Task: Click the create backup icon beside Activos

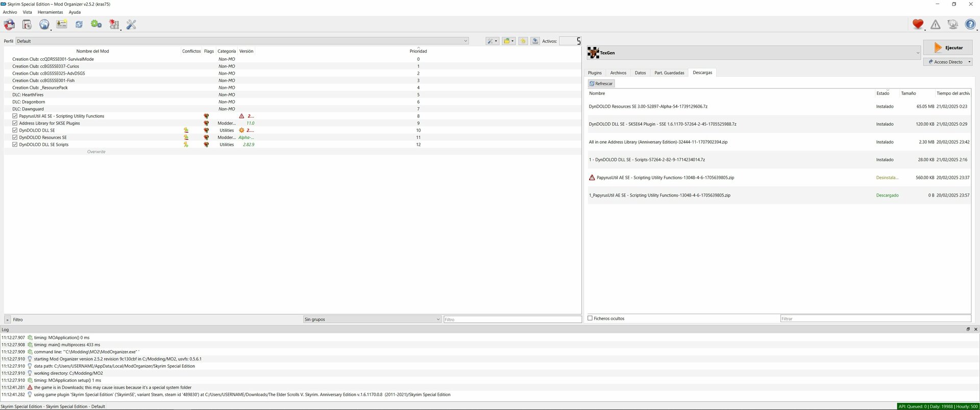Action: pyautogui.click(x=535, y=41)
